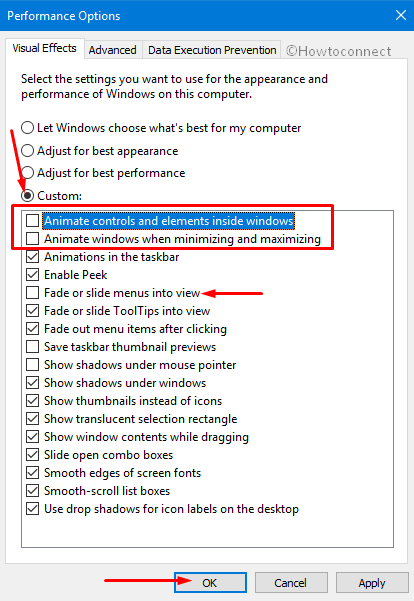Switch to the Advanced tab

[x=113, y=50]
